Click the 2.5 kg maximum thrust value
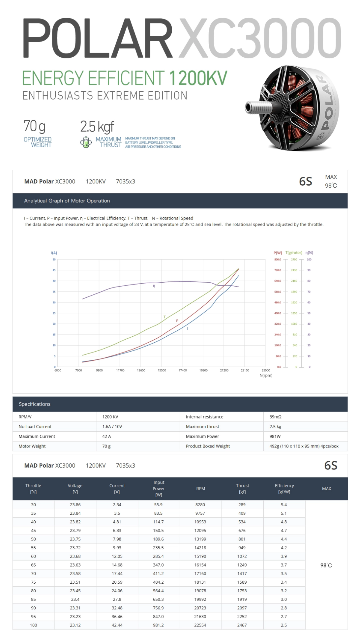Viewport: 357px width, 644px height. pyautogui.click(x=275, y=426)
